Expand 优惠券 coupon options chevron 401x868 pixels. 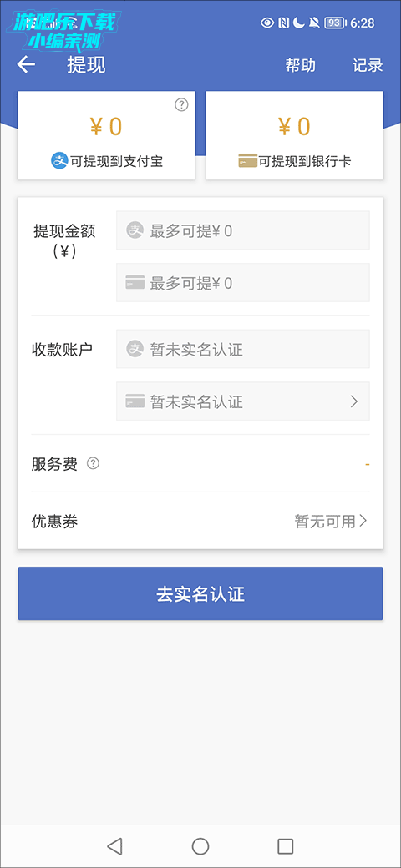coord(363,521)
